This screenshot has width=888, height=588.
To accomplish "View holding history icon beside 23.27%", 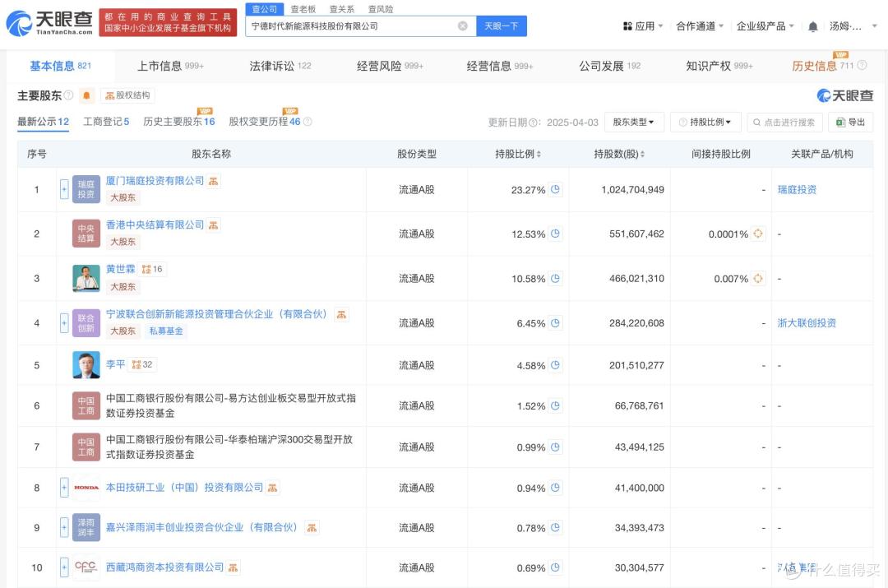I will tap(556, 190).
